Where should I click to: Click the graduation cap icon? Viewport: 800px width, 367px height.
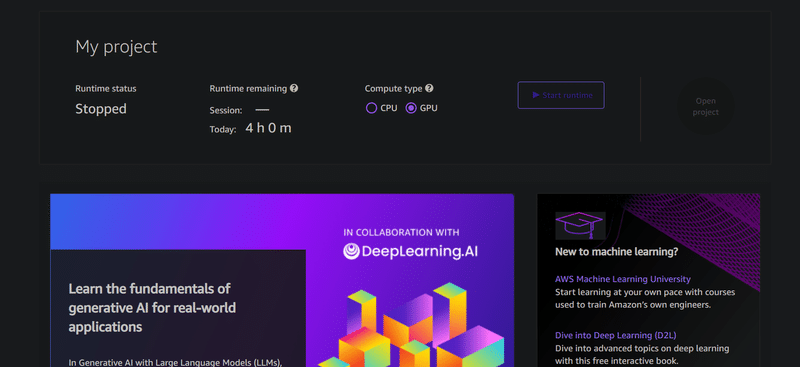(580, 226)
